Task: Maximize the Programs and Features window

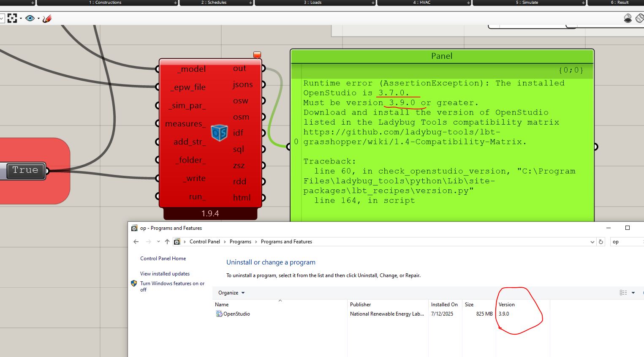Action: click(628, 228)
